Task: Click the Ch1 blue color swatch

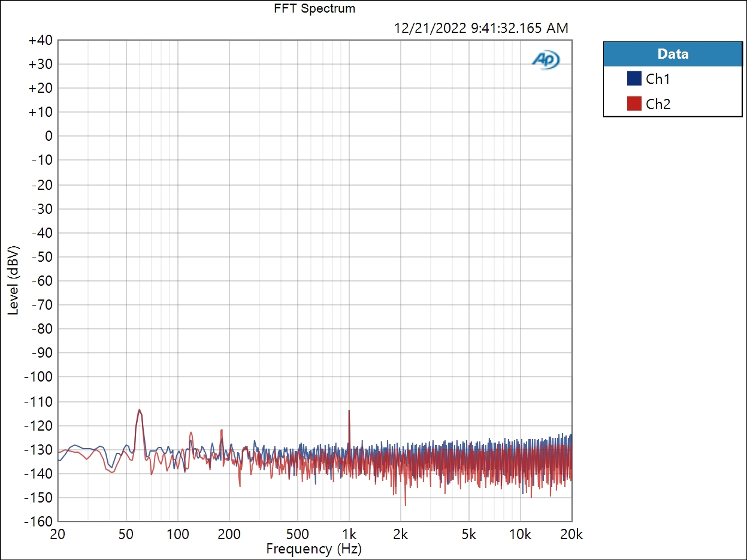Action: point(634,78)
